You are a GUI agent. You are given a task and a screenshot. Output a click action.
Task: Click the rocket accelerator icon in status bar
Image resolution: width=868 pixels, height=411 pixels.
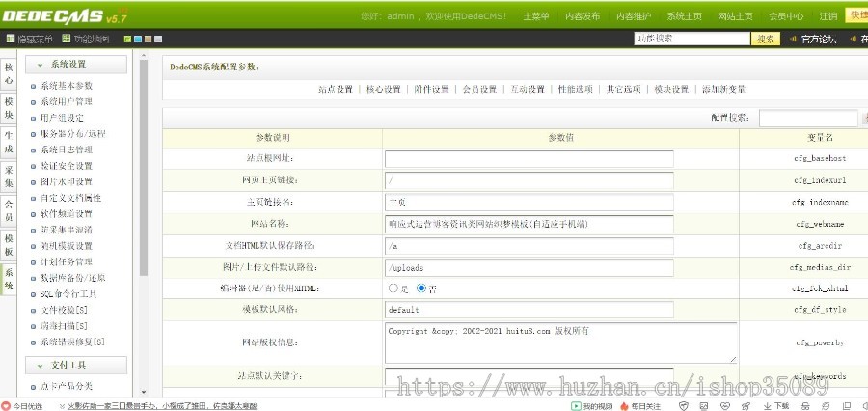point(746,406)
